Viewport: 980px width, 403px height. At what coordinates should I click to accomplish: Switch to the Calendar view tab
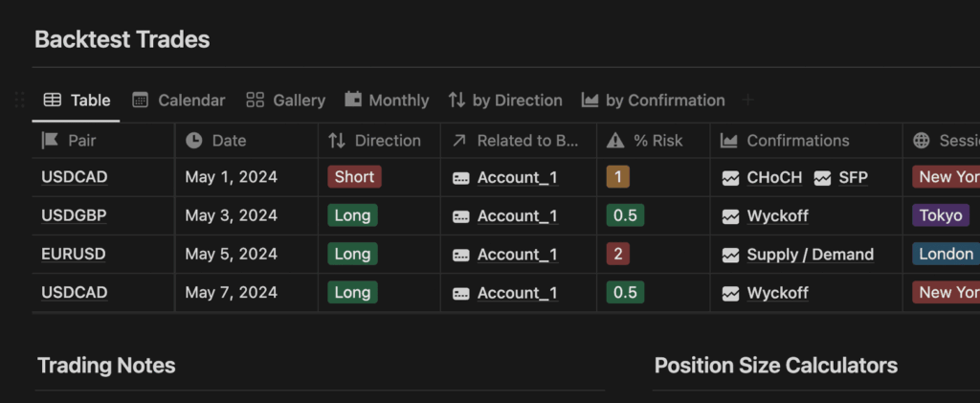click(x=179, y=100)
